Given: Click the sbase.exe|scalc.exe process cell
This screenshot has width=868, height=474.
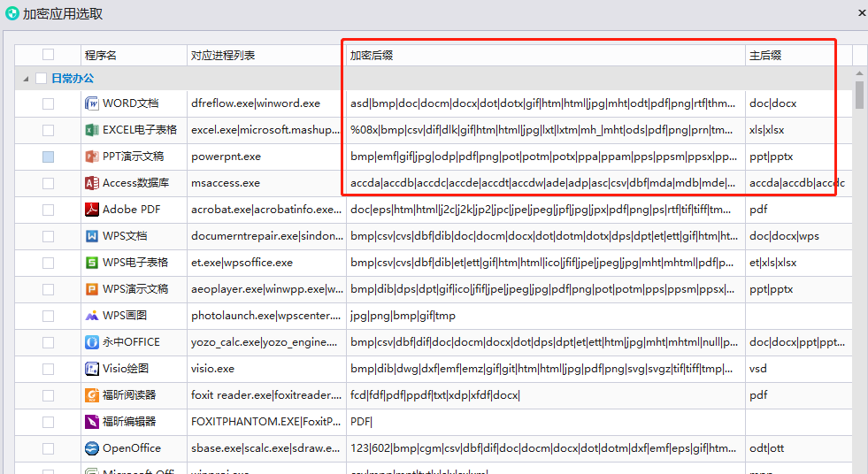Looking at the screenshot, I should tap(267, 448).
